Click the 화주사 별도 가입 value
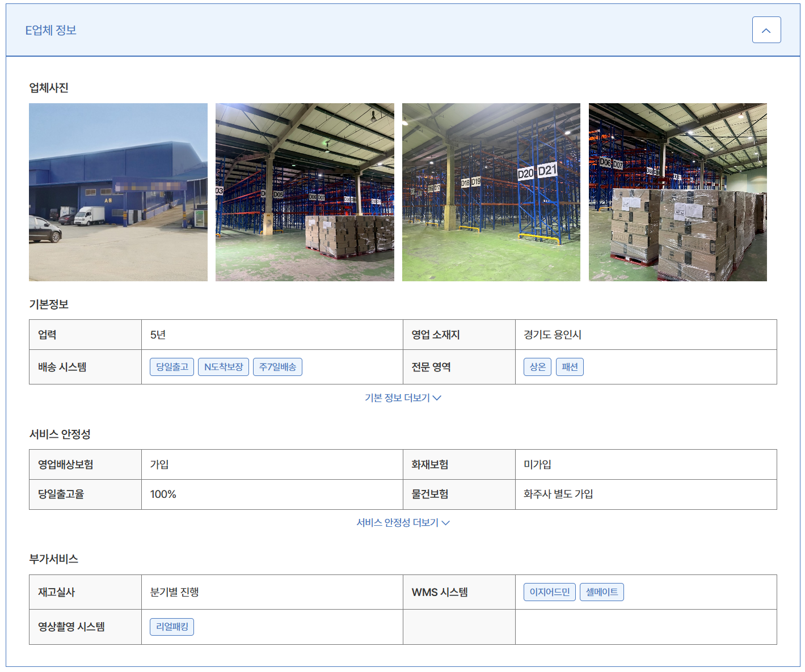The width and height of the screenshot is (805, 672). pyautogui.click(x=558, y=495)
